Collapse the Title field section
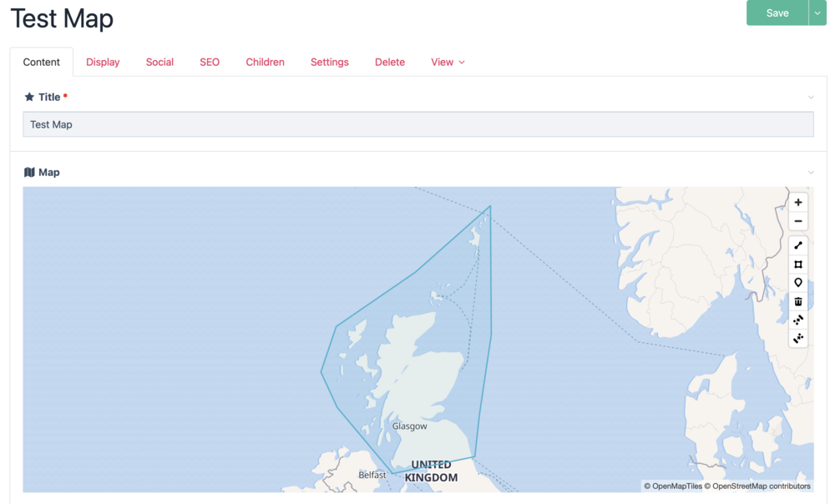This screenshot has height=504, width=835. click(x=811, y=98)
